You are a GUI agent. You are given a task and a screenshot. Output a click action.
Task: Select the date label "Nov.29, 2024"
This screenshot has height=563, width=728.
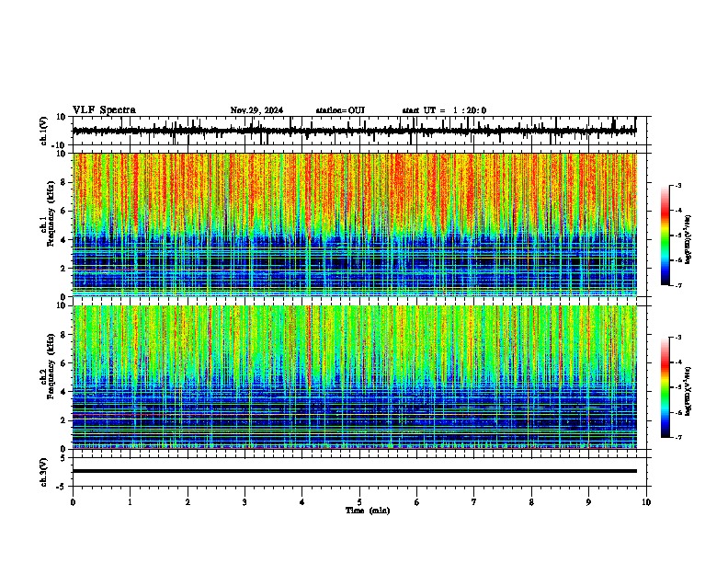click(x=256, y=110)
